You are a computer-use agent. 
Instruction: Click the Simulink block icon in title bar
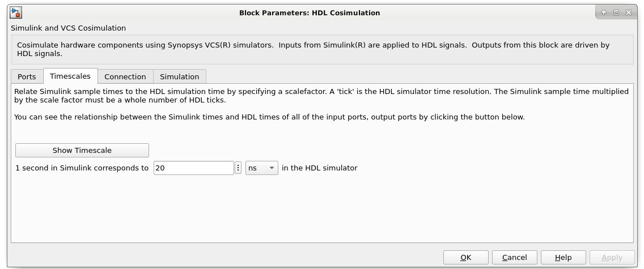pos(16,12)
